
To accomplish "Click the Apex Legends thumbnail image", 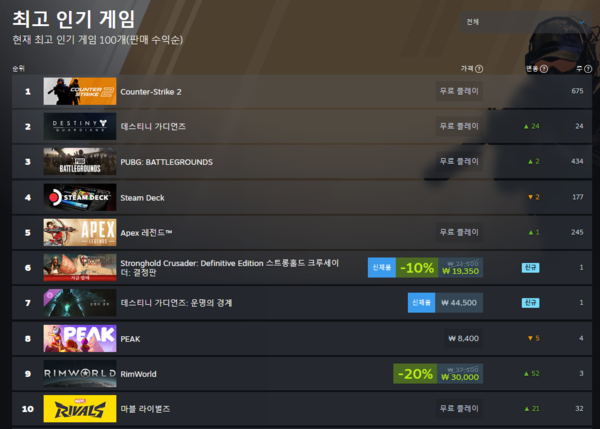I will tap(80, 232).
